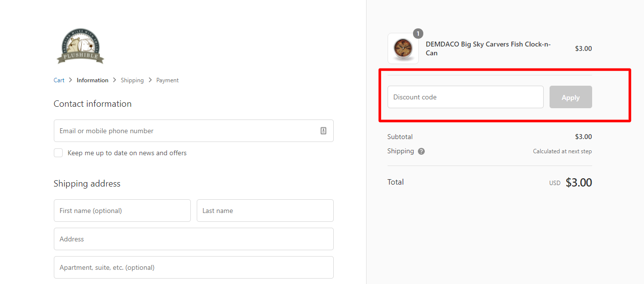The width and height of the screenshot is (644, 284).
Task: Enable "Keep me up to date on news and offers"
Action: 58,153
